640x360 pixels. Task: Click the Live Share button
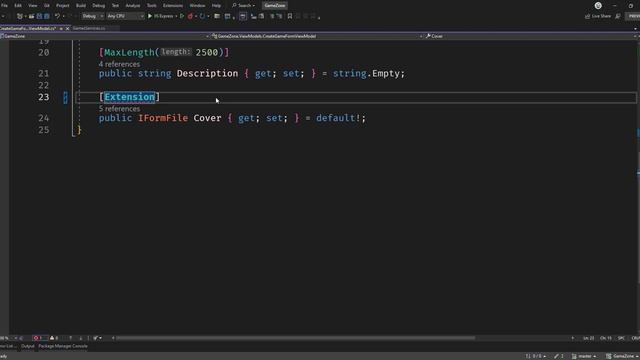[598, 16]
